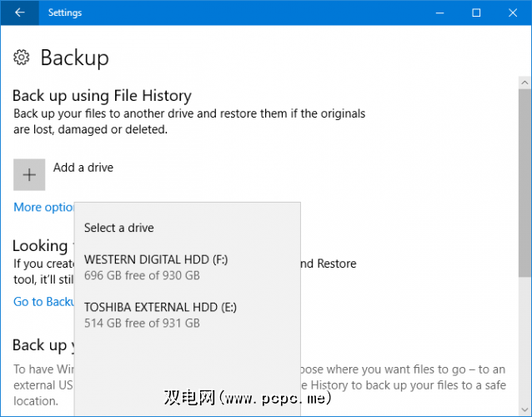Click the back arrow in the title bar
Screen dimensions: 532x417
[x=20, y=13]
